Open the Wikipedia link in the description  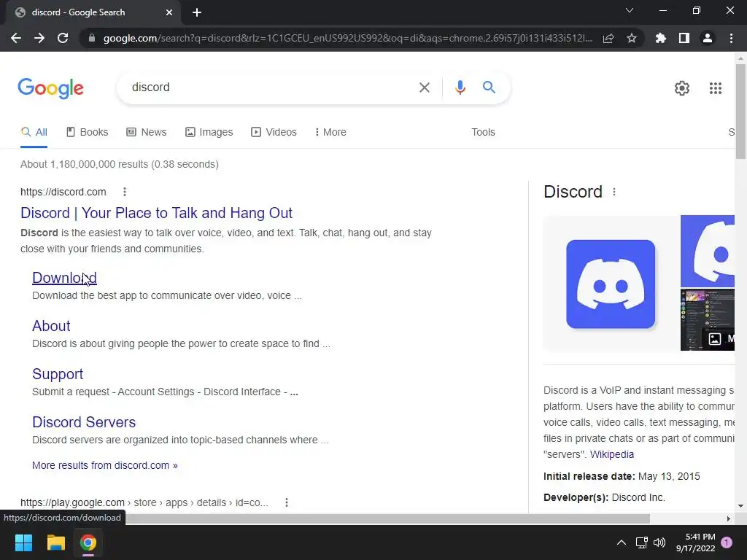[x=612, y=454]
